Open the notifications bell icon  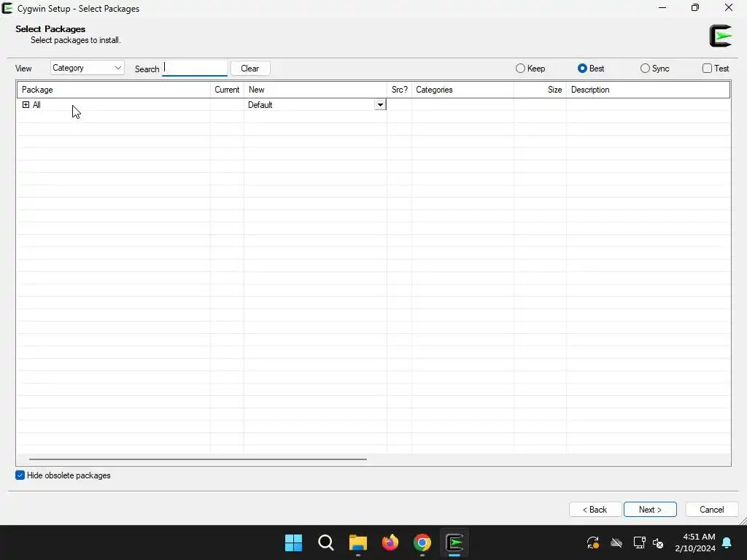coord(727,542)
